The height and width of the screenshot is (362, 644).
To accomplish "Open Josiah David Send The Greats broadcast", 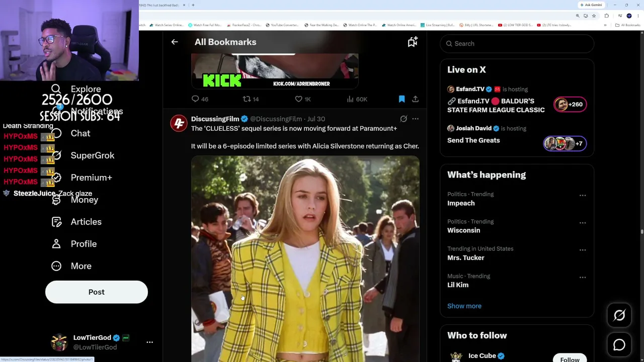I will 473,140.
